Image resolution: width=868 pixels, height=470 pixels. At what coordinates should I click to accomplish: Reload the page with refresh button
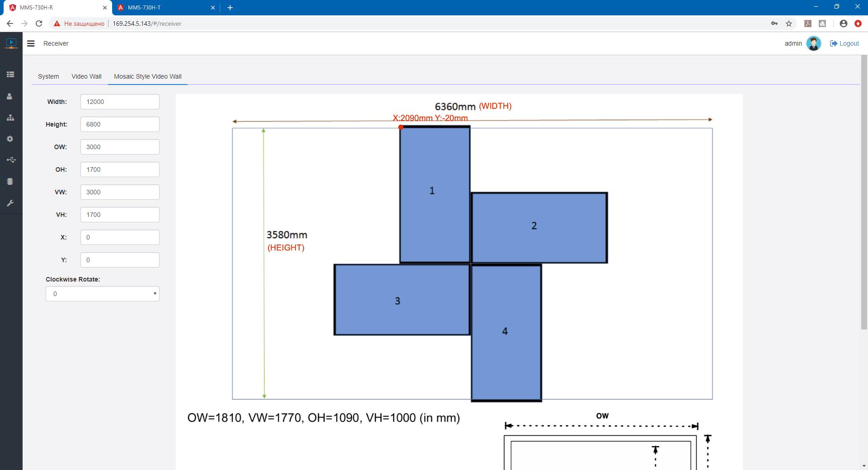tap(39, 23)
